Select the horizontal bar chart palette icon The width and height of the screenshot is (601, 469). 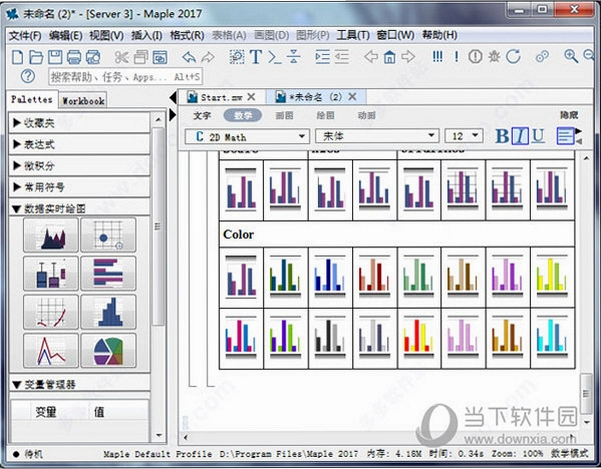(x=108, y=273)
